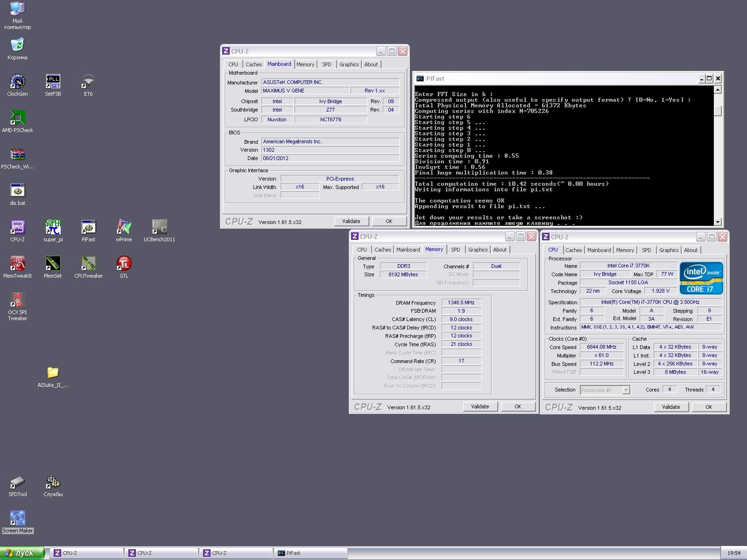Click the PiFast console window title icon
The image size is (747, 560).
[420, 78]
